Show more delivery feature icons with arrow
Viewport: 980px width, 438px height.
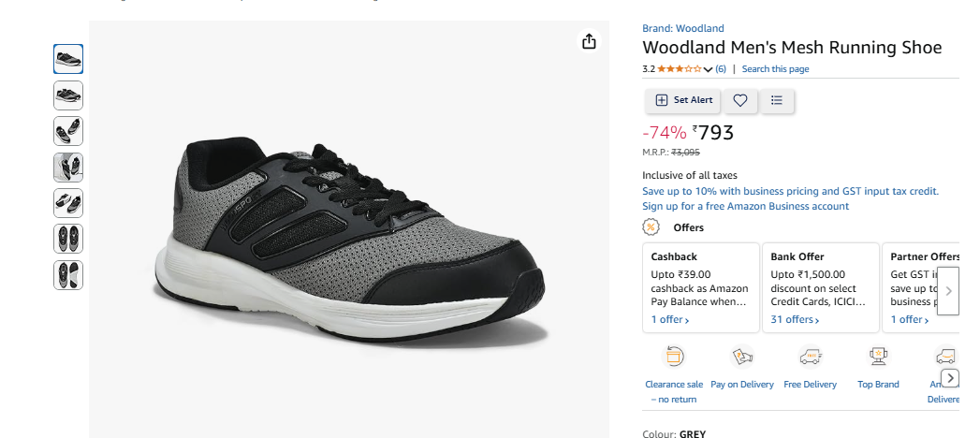click(x=950, y=378)
